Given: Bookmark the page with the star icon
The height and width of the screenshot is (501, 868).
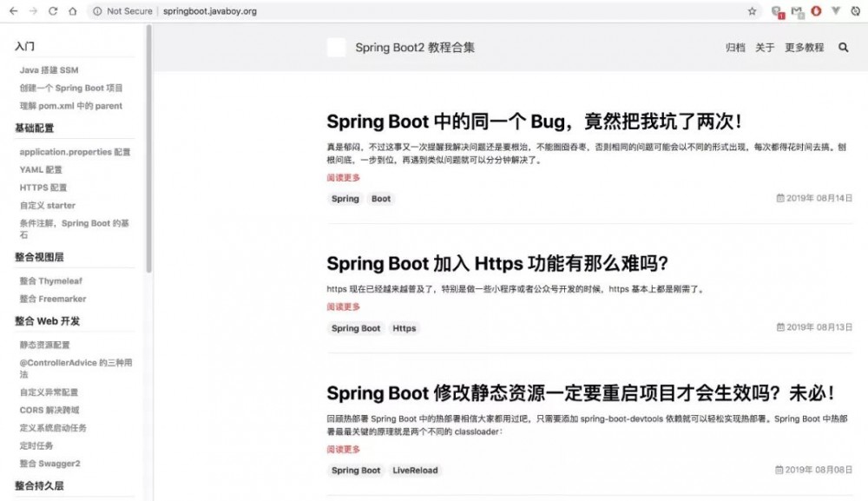Looking at the screenshot, I should pos(752,11).
